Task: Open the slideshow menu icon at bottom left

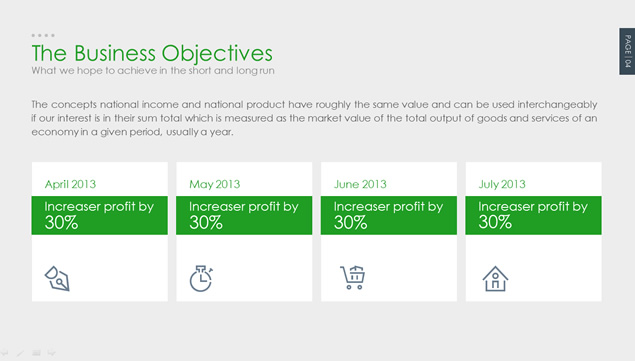Action: click(x=36, y=353)
